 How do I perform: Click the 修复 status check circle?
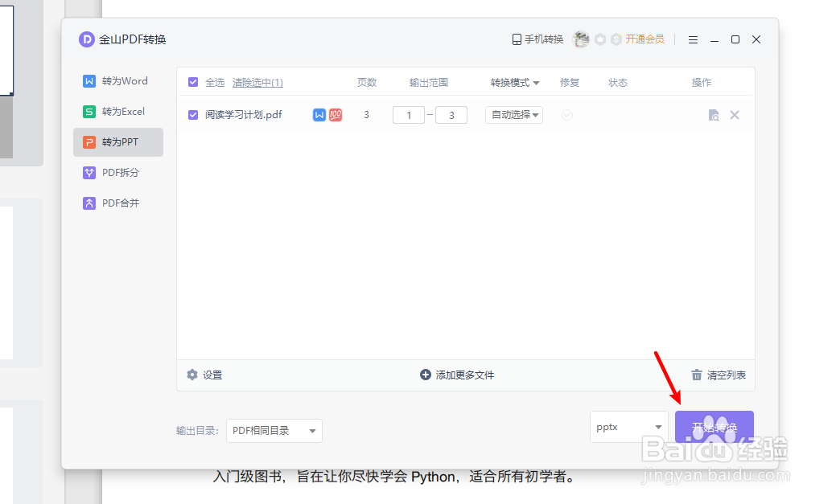click(x=566, y=114)
